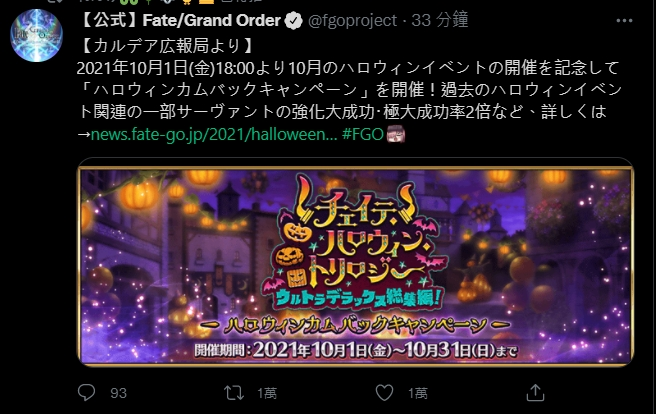The height and width of the screenshot is (414, 656).
Task: Click the blue verified badge
Action: pyautogui.click(x=294, y=21)
